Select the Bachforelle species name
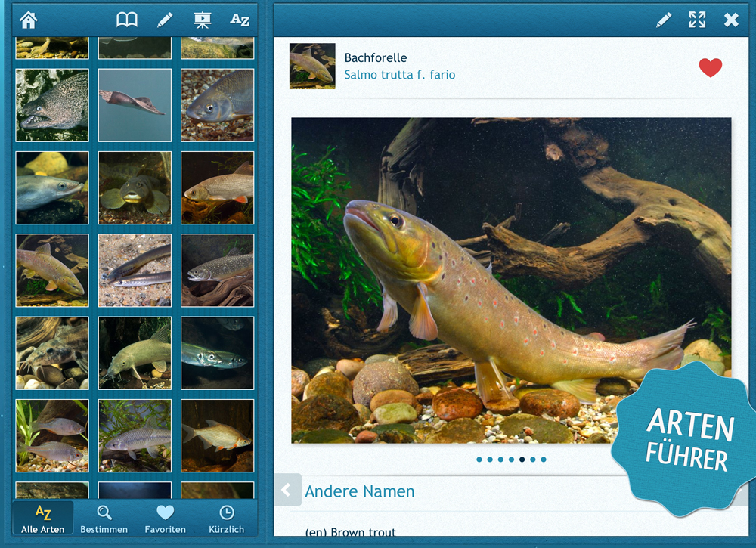This screenshot has height=548, width=756. [x=376, y=58]
